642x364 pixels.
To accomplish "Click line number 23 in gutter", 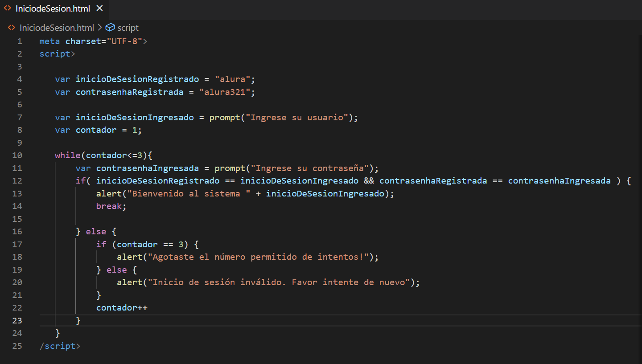I will point(17,320).
